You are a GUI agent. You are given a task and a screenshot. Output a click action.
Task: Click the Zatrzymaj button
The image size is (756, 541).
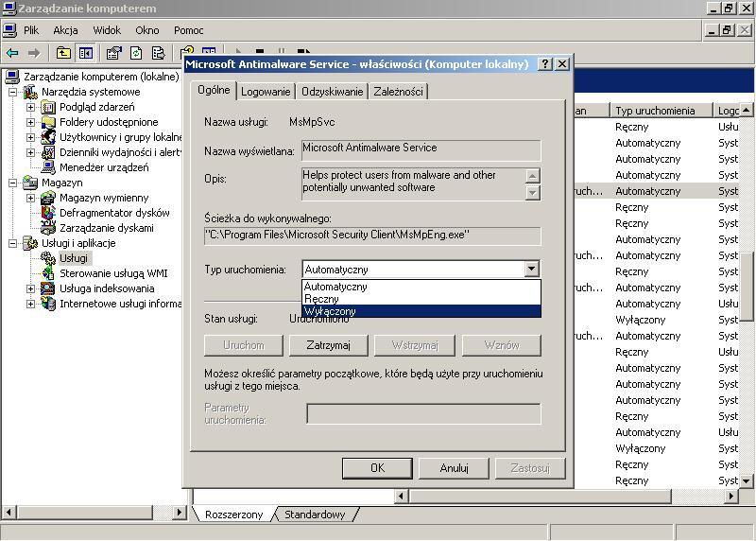tap(328, 345)
